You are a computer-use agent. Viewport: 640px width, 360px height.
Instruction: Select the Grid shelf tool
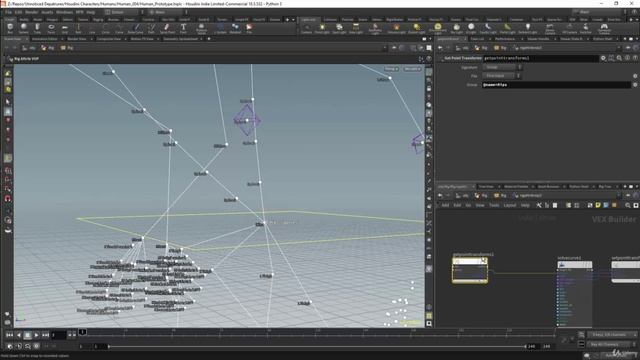click(64, 28)
